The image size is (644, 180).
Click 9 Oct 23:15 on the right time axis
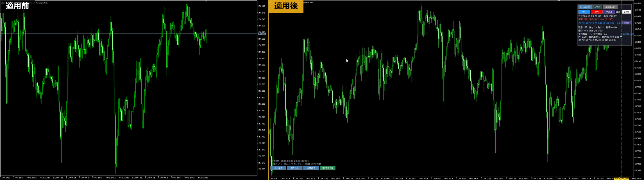[637, 179]
